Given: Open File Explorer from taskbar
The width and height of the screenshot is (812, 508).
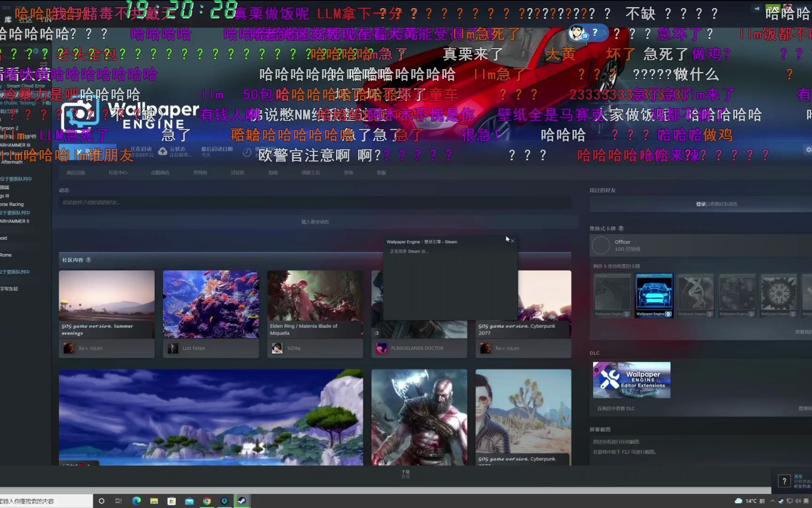Looking at the screenshot, I should click(x=154, y=501).
